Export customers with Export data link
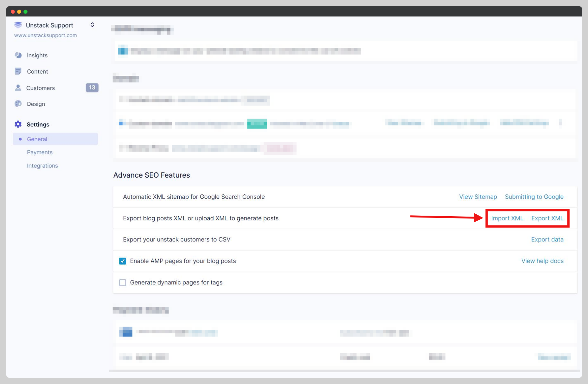The height and width of the screenshot is (384, 588). click(x=547, y=240)
